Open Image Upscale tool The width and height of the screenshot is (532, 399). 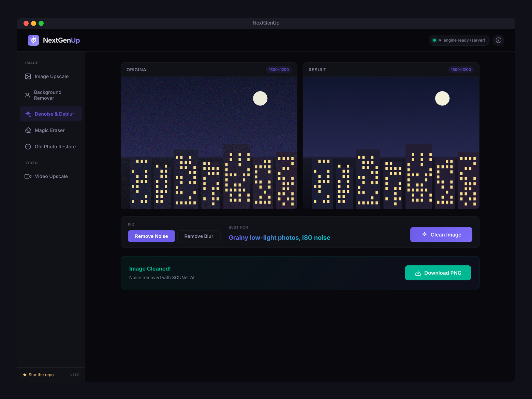point(51,76)
